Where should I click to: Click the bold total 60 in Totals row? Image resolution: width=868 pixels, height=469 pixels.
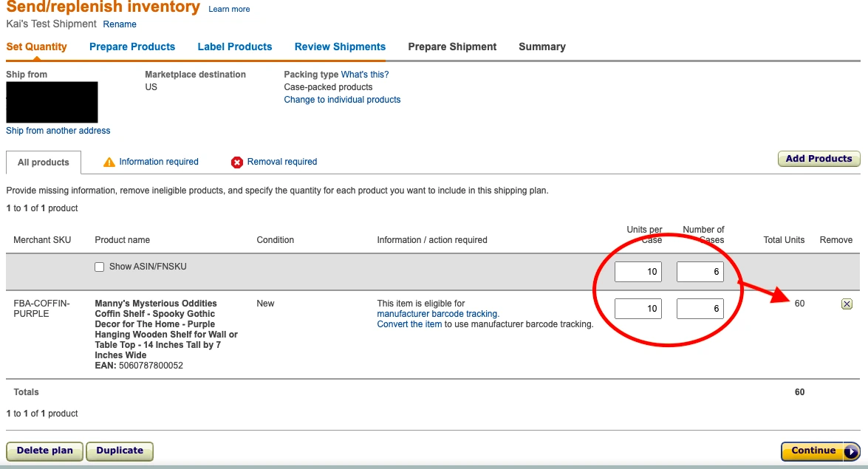coord(799,392)
